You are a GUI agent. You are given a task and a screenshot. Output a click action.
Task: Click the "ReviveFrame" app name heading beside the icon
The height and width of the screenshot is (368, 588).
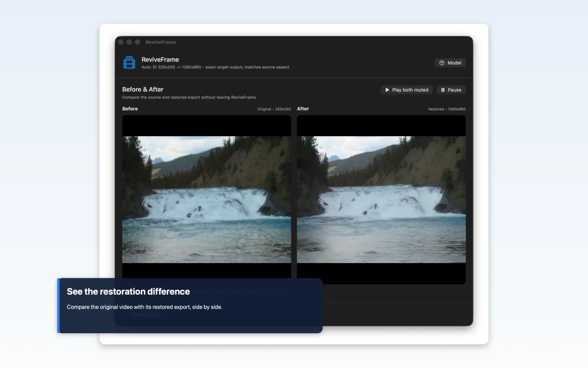160,60
